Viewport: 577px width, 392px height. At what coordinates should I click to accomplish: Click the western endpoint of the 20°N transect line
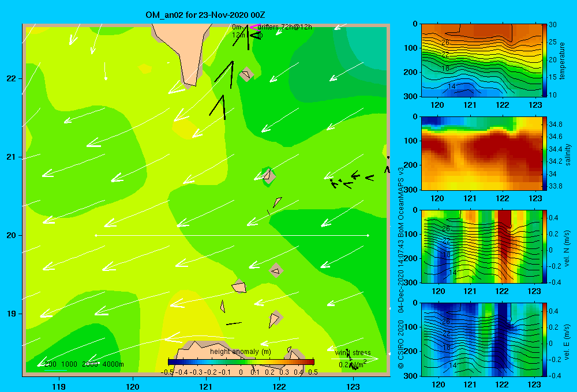[96, 235]
